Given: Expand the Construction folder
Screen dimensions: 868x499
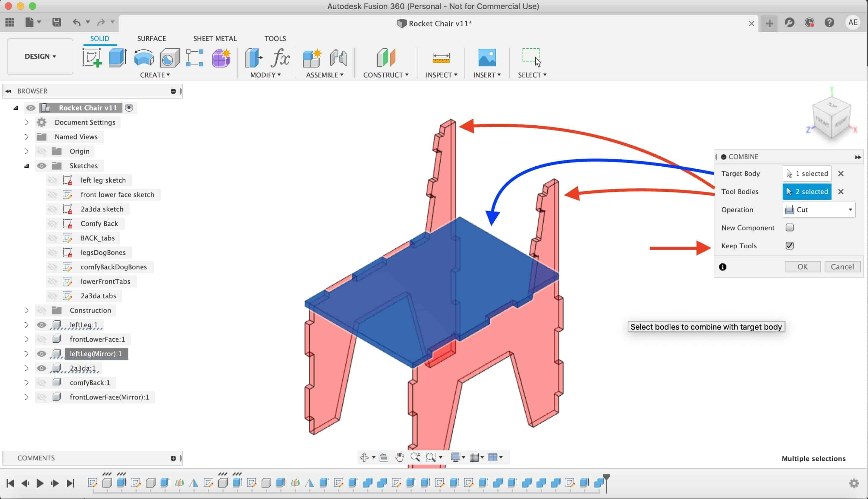Looking at the screenshot, I should point(26,310).
